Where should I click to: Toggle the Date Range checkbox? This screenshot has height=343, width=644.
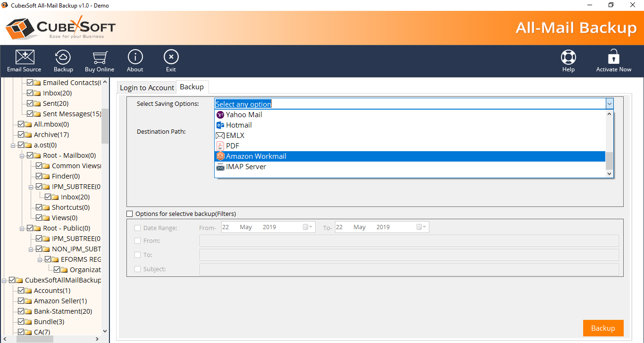tap(138, 228)
